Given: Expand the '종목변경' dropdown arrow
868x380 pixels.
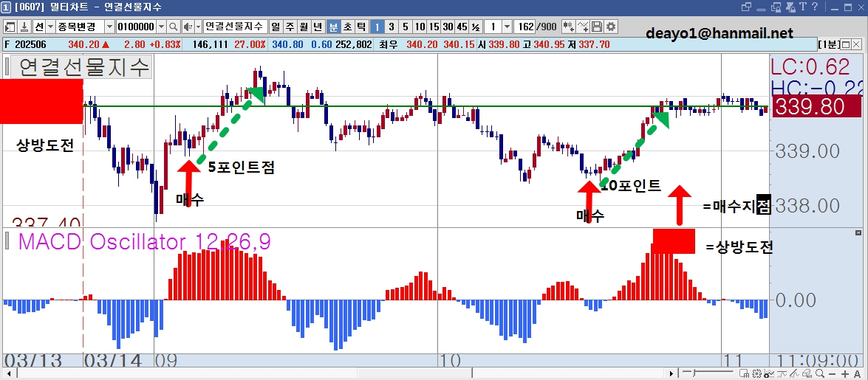Looking at the screenshot, I should (x=109, y=27).
